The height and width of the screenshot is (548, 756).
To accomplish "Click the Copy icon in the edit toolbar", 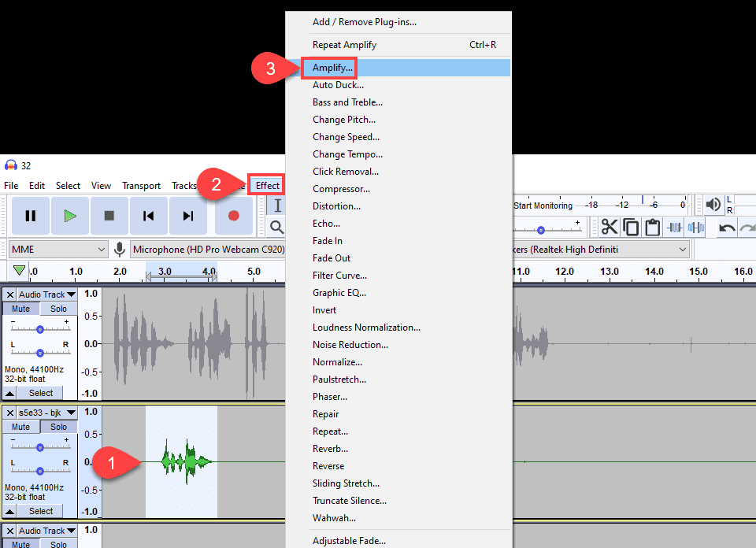I will click(630, 227).
